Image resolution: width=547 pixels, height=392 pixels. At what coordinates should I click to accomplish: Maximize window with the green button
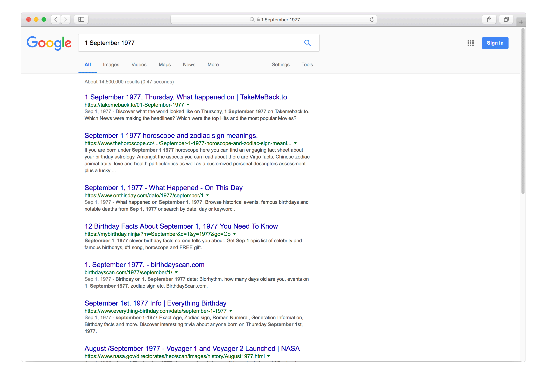[44, 20]
